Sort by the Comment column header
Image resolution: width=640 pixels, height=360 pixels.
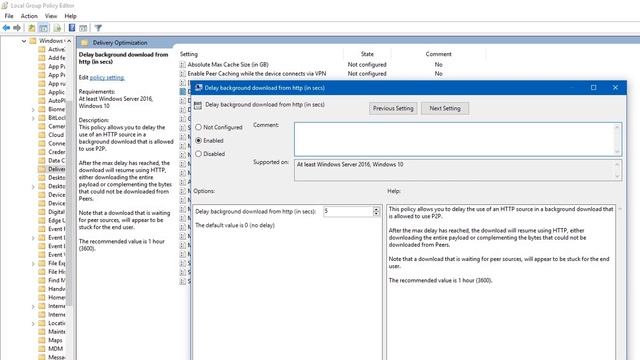pyautogui.click(x=438, y=54)
